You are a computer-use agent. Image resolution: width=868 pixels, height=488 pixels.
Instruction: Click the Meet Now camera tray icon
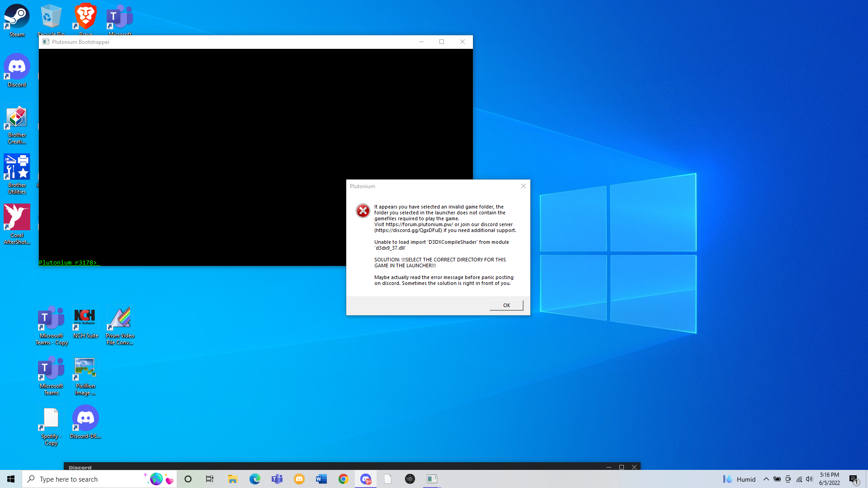point(788,479)
